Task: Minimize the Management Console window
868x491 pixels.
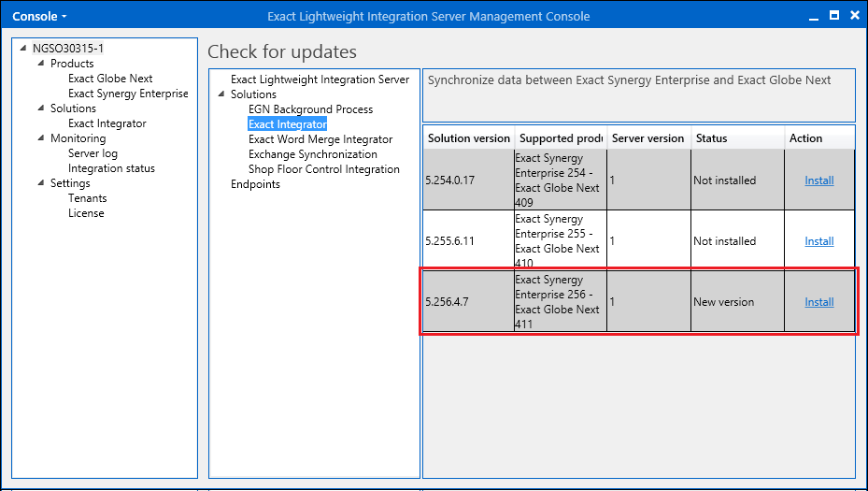Action: pyautogui.click(x=813, y=17)
